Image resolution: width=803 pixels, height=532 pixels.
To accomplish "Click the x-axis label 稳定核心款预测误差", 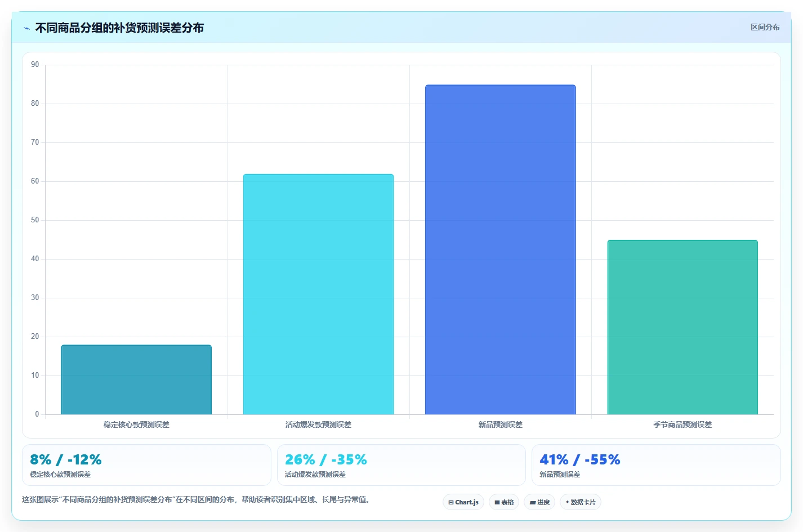I will coord(136,424).
